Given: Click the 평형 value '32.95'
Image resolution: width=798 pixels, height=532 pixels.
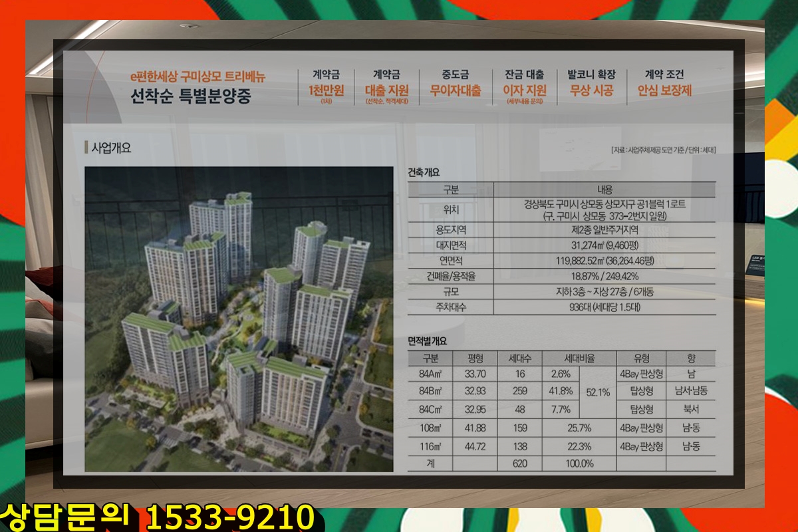Looking at the screenshot, I should click(x=475, y=409).
